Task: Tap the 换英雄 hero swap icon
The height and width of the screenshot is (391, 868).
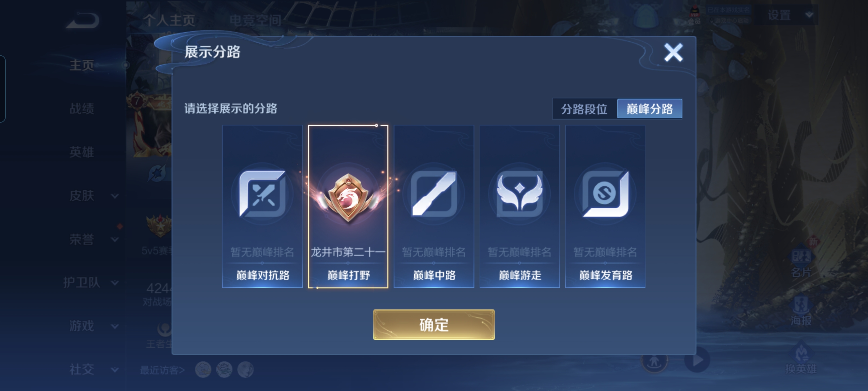Action: [801, 352]
